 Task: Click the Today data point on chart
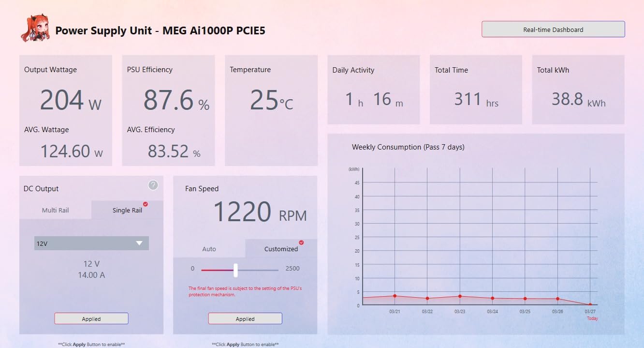(590, 305)
